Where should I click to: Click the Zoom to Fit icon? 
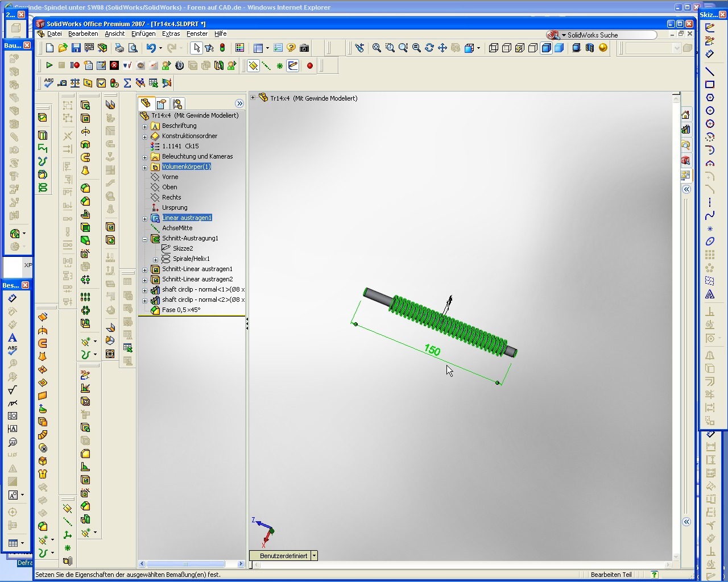pyautogui.click(x=377, y=48)
